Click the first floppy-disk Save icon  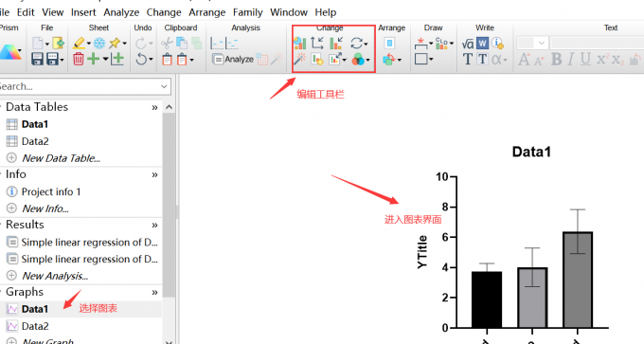(x=37, y=59)
